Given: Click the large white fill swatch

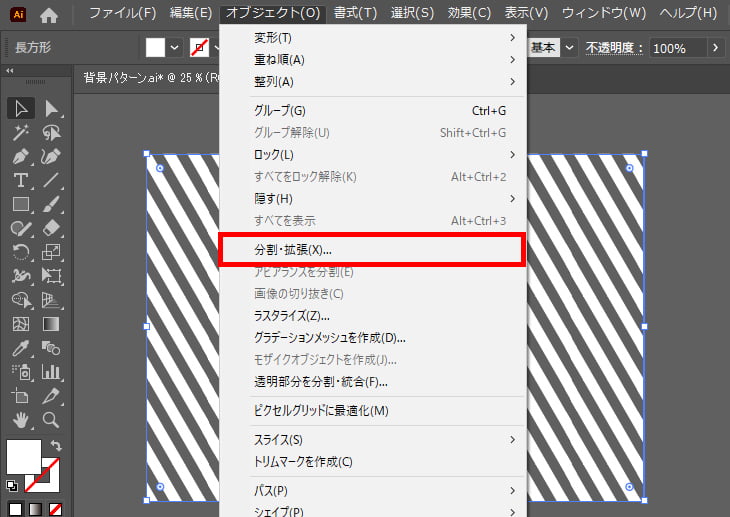Looking at the screenshot, I should (x=24, y=456).
